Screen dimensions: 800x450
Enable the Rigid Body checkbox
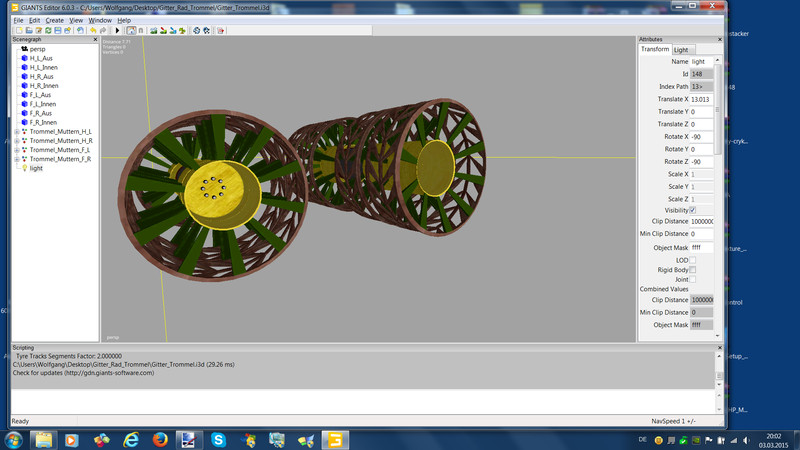692,270
